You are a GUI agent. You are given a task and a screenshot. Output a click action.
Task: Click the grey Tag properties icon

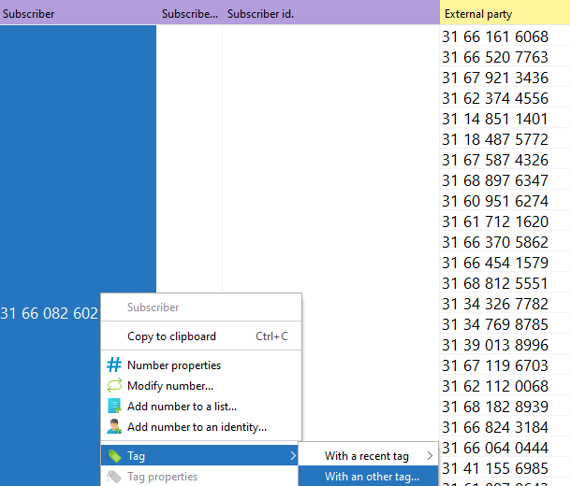[x=114, y=476]
